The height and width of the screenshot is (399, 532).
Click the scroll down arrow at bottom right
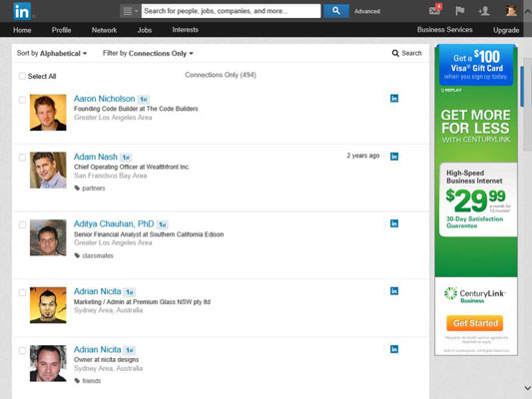coord(528,387)
